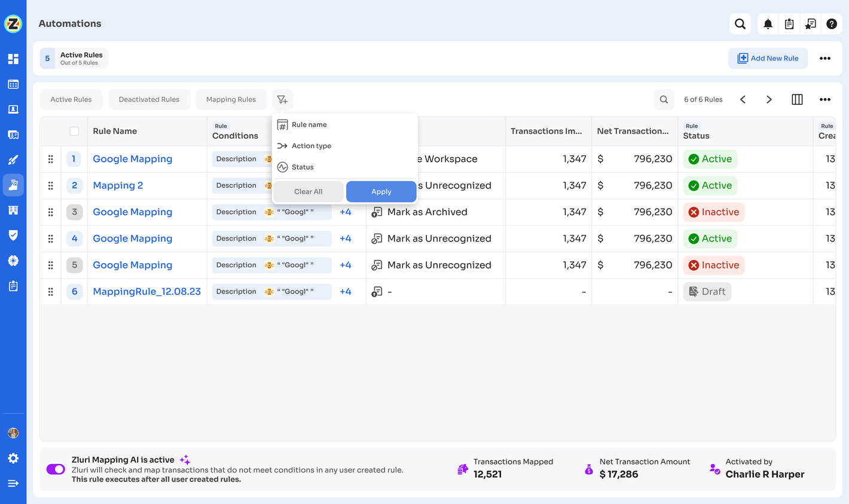Click the Draft status badge in row 6
This screenshot has height=504, width=849.
[707, 292]
